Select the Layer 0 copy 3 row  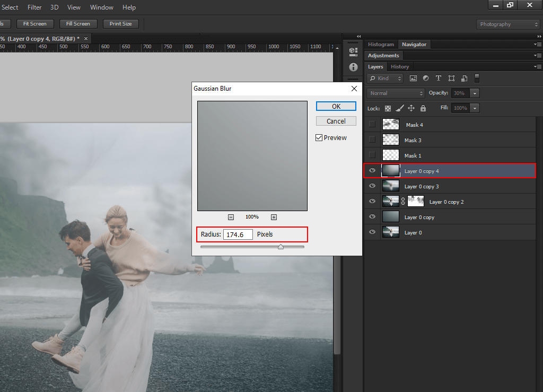(450, 186)
